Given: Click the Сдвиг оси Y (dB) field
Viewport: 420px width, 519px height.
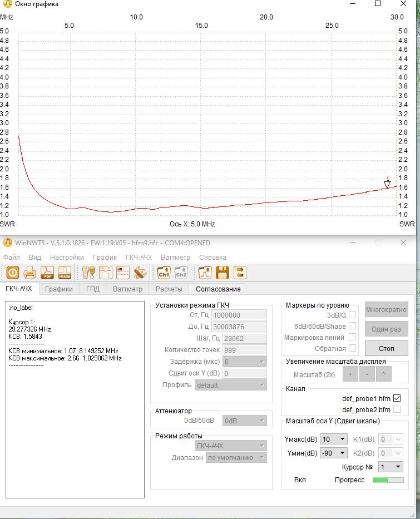Looking at the screenshot, I should pyautogui.click(x=245, y=373).
